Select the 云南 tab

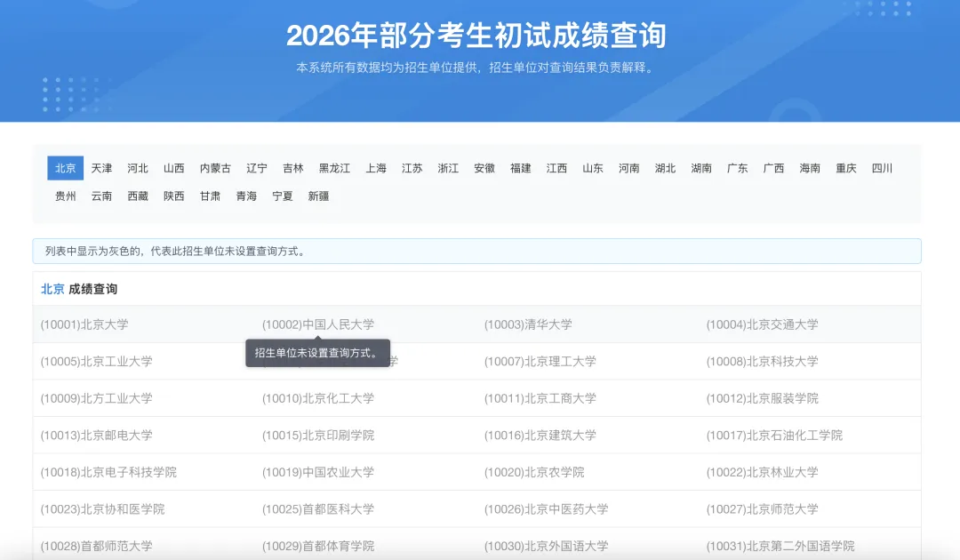point(101,196)
